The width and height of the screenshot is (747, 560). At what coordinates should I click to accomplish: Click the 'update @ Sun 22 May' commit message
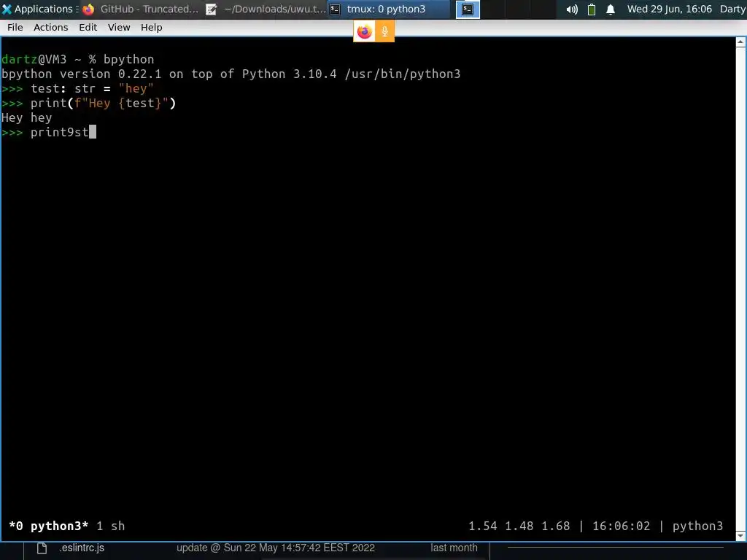coord(275,548)
